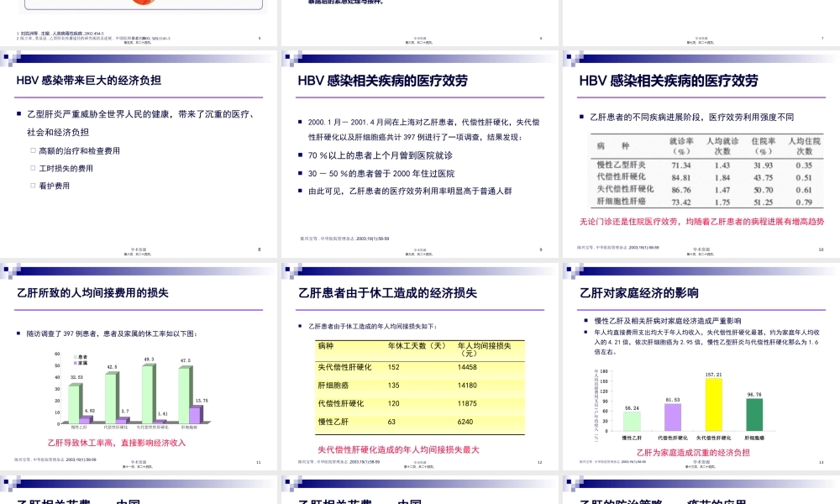Image resolution: width=840 pixels, height=504 pixels.
Task: Check the "看护费用" checkbox item
Action: [33, 186]
